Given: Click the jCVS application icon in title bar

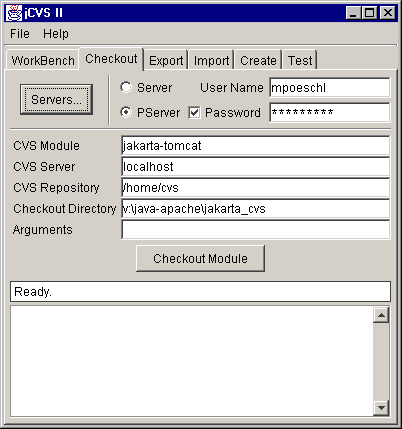Looking at the screenshot, I should pos(14,13).
